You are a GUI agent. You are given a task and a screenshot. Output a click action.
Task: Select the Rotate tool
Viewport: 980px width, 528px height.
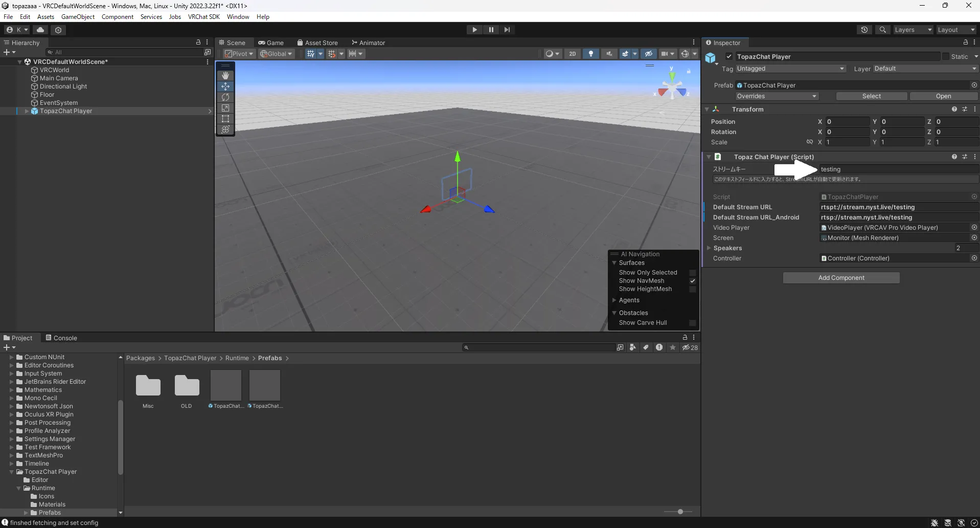tap(225, 97)
